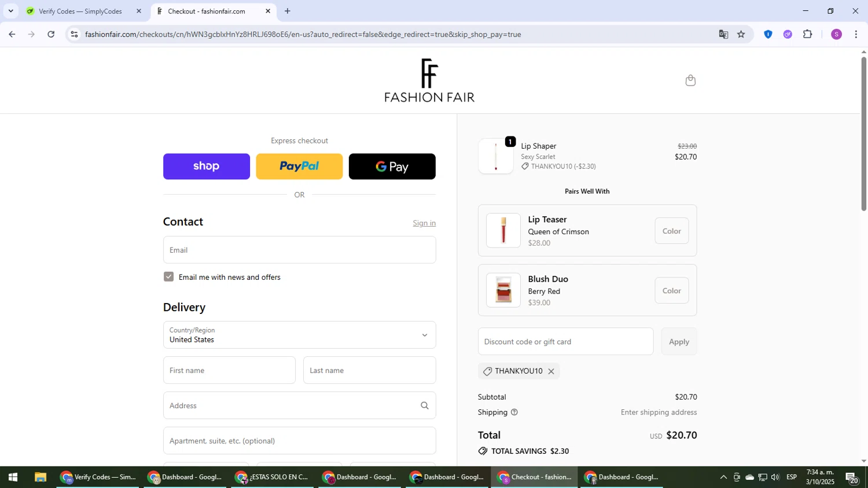Click the volume speaker tray icon

point(775,477)
